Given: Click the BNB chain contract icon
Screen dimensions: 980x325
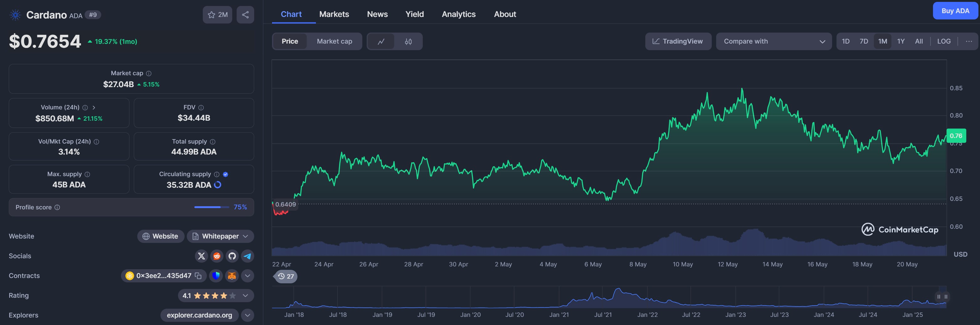Looking at the screenshot, I should [x=130, y=276].
